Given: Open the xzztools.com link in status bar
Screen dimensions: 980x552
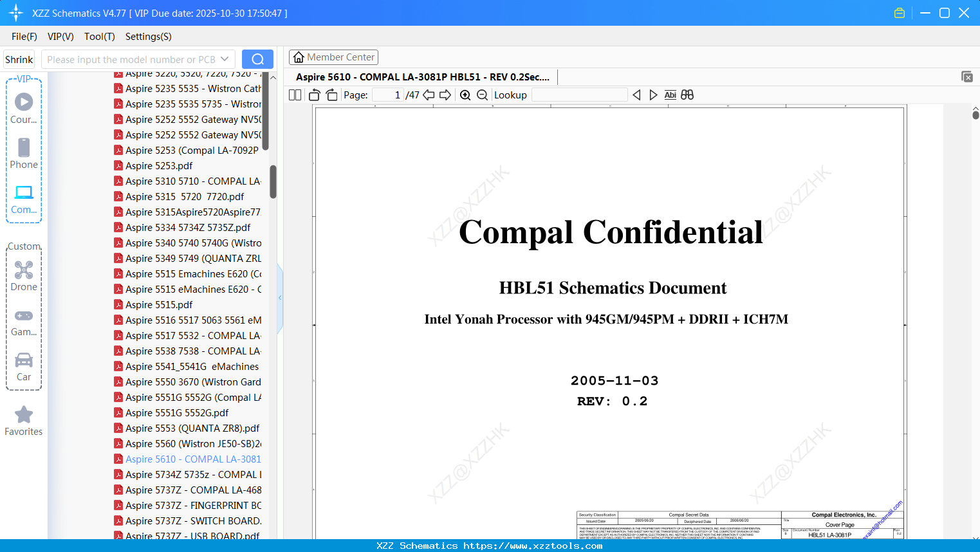Looking at the screenshot, I should [533, 546].
